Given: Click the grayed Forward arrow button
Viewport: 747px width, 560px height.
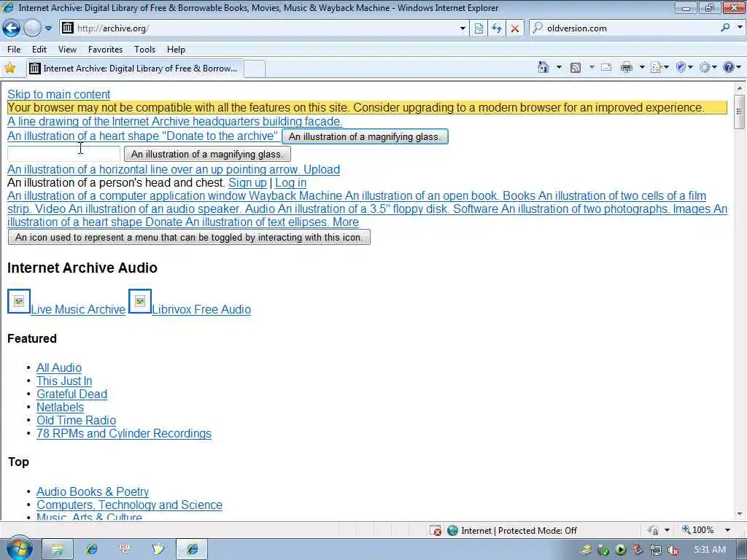Looking at the screenshot, I should pyautogui.click(x=32, y=28).
